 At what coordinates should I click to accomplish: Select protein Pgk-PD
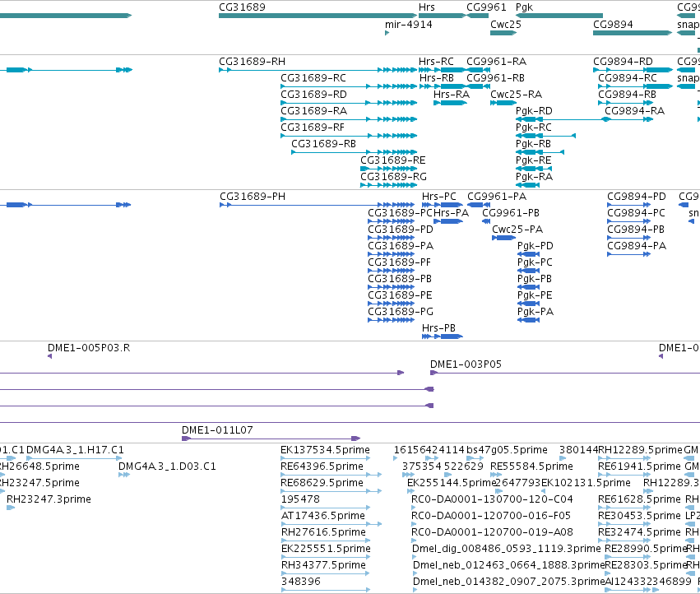[x=535, y=246]
